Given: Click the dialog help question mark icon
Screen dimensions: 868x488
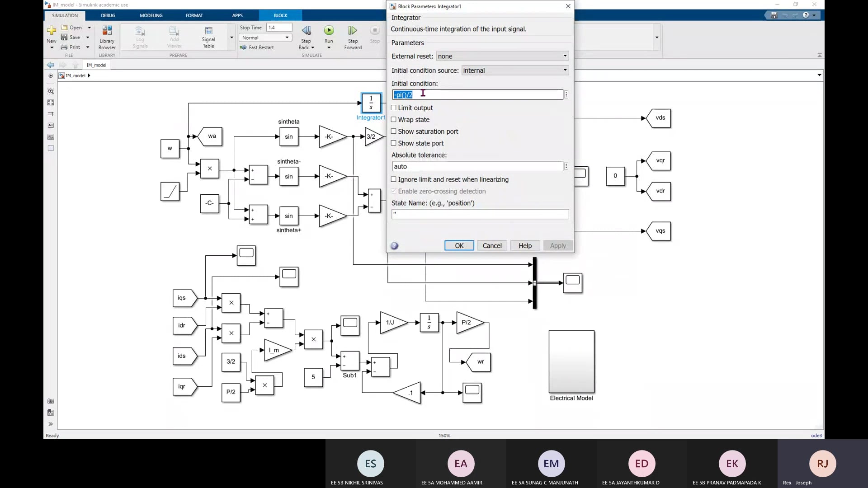Looking at the screenshot, I should [x=394, y=246].
